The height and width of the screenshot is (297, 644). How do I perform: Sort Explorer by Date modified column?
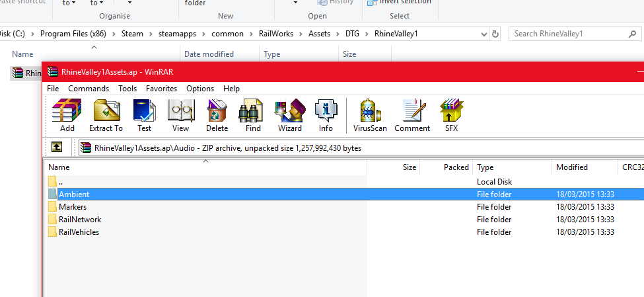pos(220,54)
